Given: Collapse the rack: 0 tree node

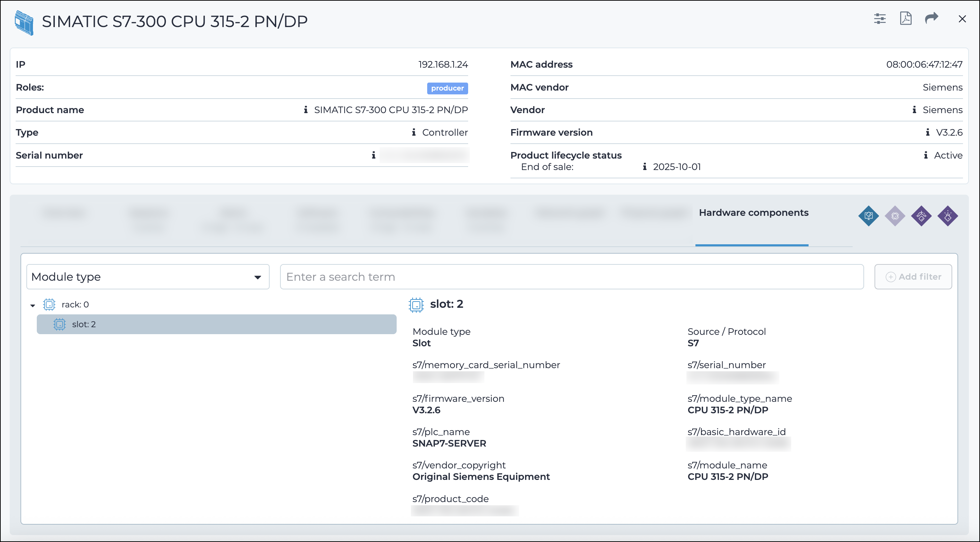Looking at the screenshot, I should pos(33,305).
